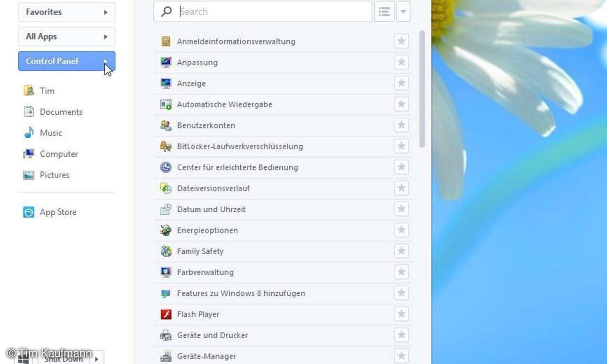
Task: Toggle the favorite star for Dateiversionsverlauf
Action: click(402, 189)
